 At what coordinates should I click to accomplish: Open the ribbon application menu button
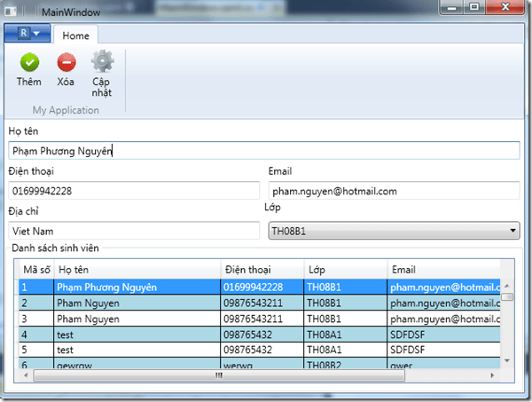pos(27,34)
